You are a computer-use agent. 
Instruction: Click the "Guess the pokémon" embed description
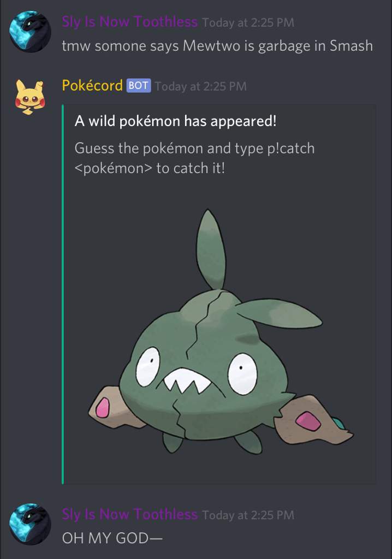point(194,158)
